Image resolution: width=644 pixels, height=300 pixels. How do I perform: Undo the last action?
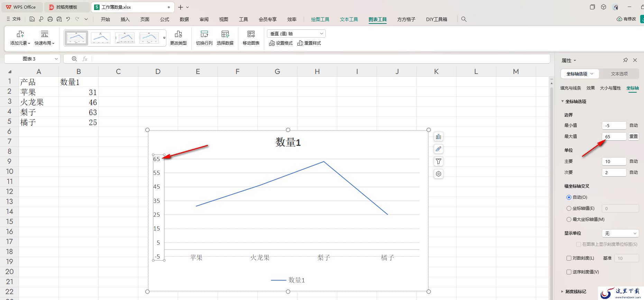[68, 19]
